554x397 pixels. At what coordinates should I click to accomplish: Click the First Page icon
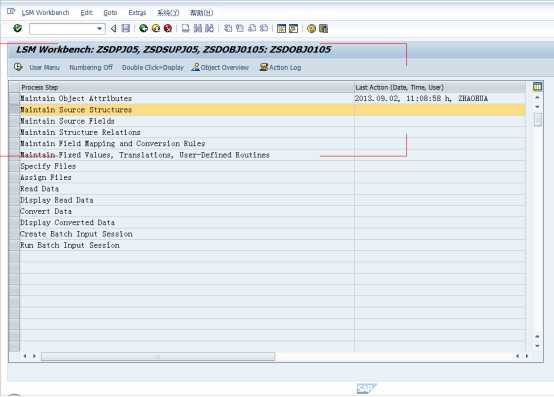[228, 28]
